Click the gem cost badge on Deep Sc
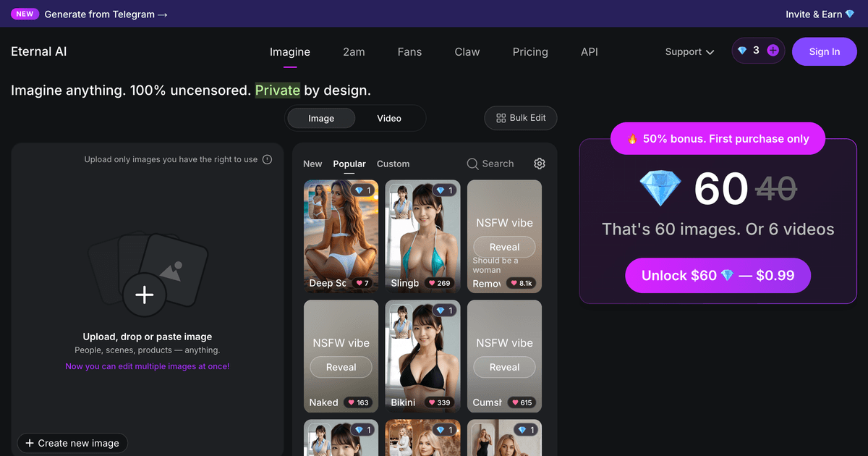This screenshot has width=868, height=456. [x=362, y=190]
